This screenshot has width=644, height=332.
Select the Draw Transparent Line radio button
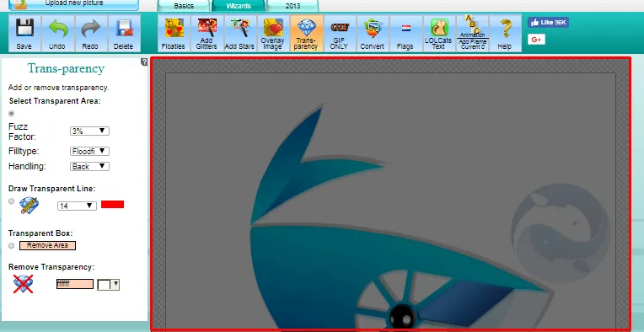tap(12, 201)
